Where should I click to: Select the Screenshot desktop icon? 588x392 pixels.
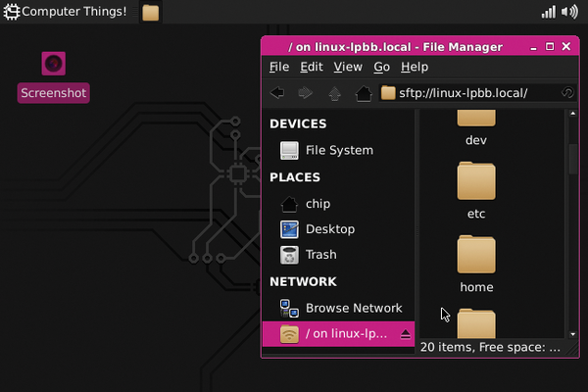(54, 64)
